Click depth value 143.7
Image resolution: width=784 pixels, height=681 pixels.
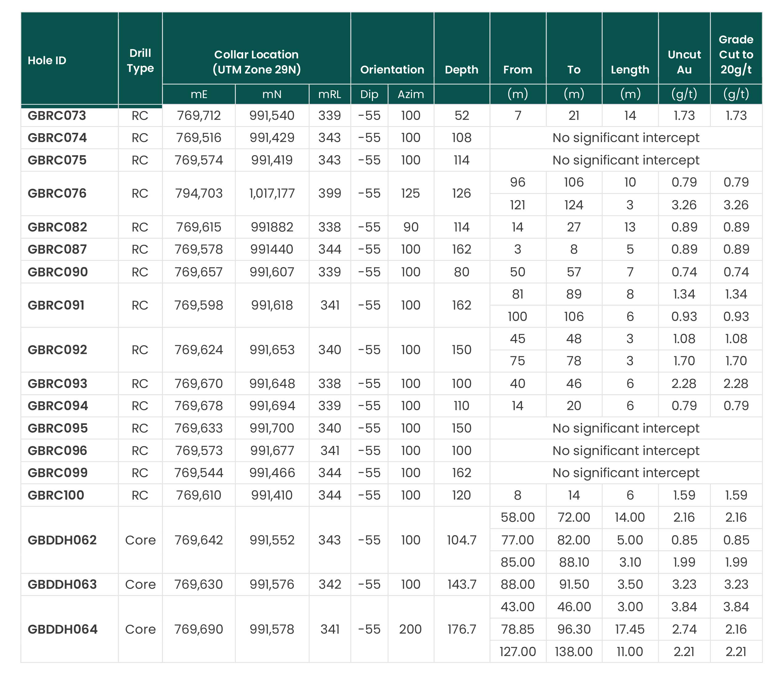(x=461, y=584)
